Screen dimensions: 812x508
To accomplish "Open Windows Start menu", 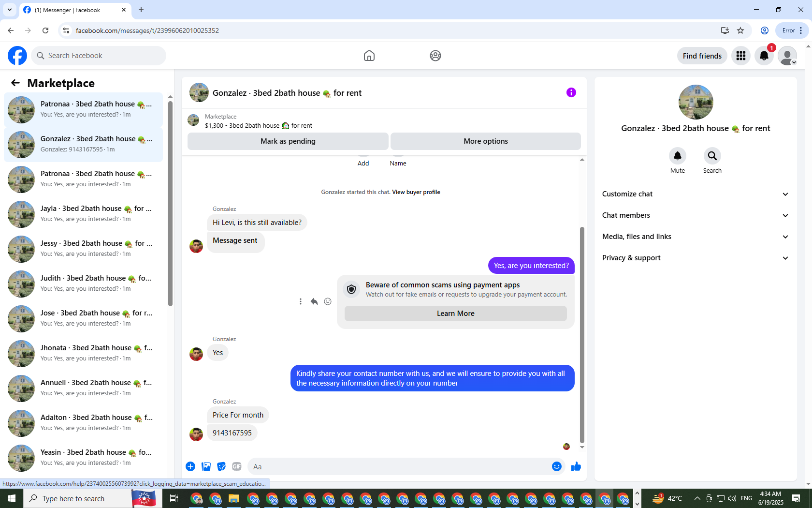I will coord(12,498).
